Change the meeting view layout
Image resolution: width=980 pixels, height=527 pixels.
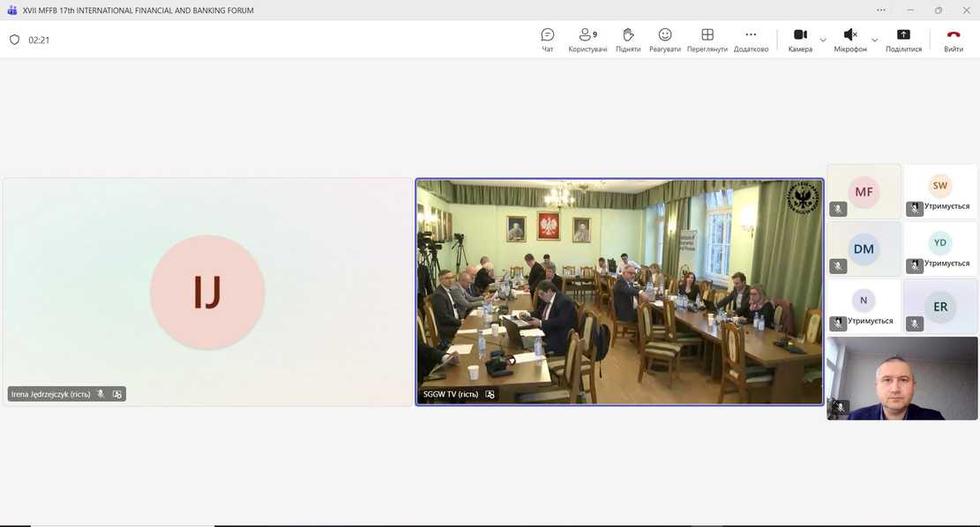(x=707, y=40)
